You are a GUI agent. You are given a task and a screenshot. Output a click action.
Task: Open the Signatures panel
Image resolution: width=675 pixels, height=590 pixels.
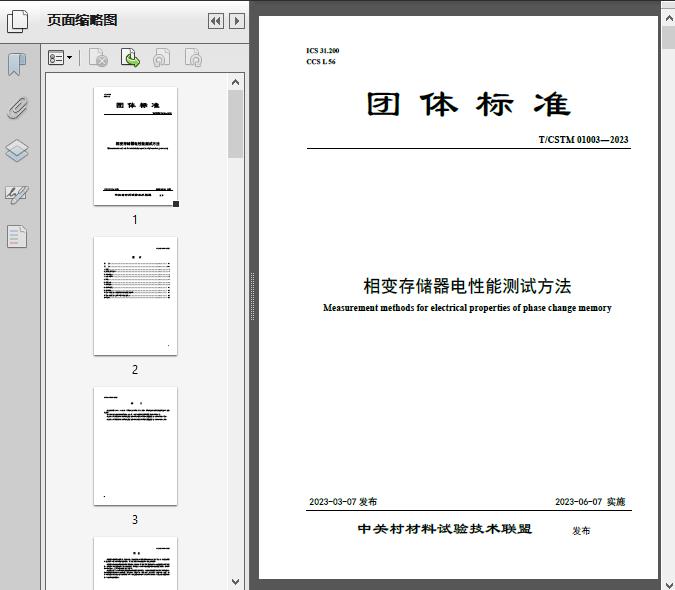(x=17, y=195)
